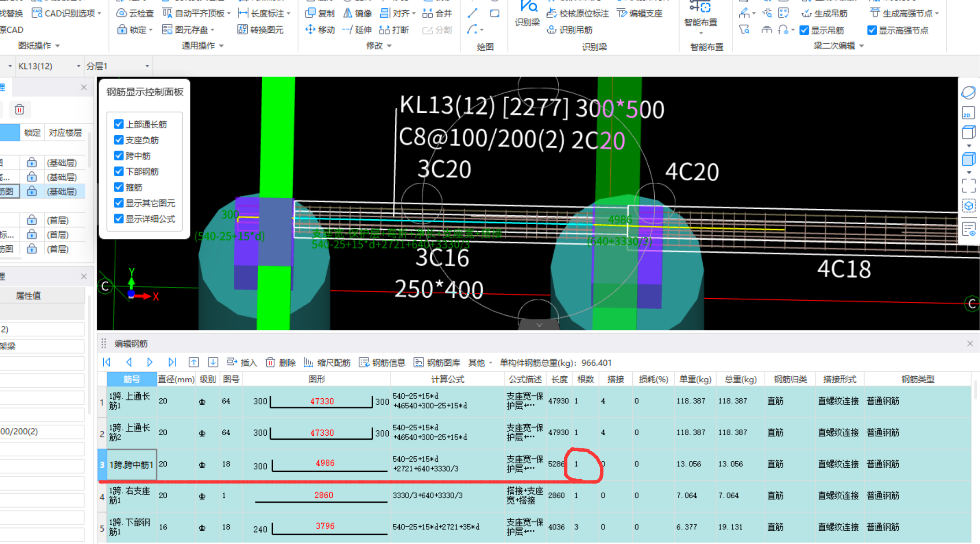Select the 合并 merge tool
Image resolution: width=980 pixels, height=544 pixels.
(x=437, y=13)
